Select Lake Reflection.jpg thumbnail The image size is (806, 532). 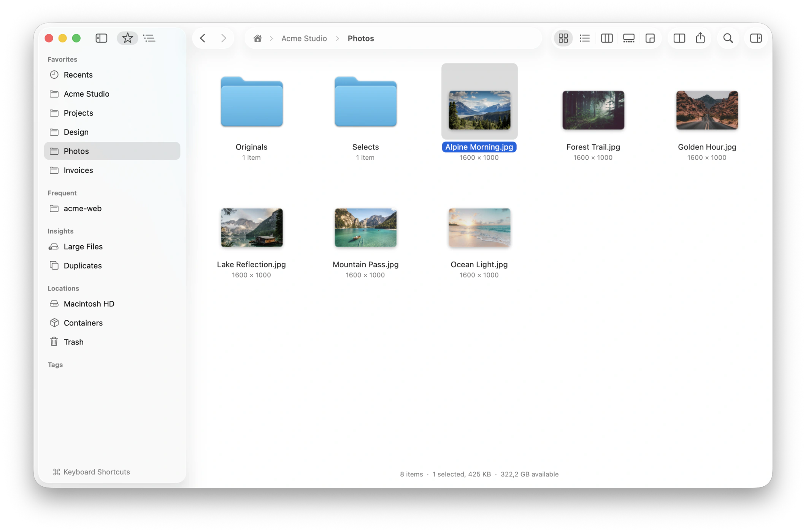(x=251, y=227)
